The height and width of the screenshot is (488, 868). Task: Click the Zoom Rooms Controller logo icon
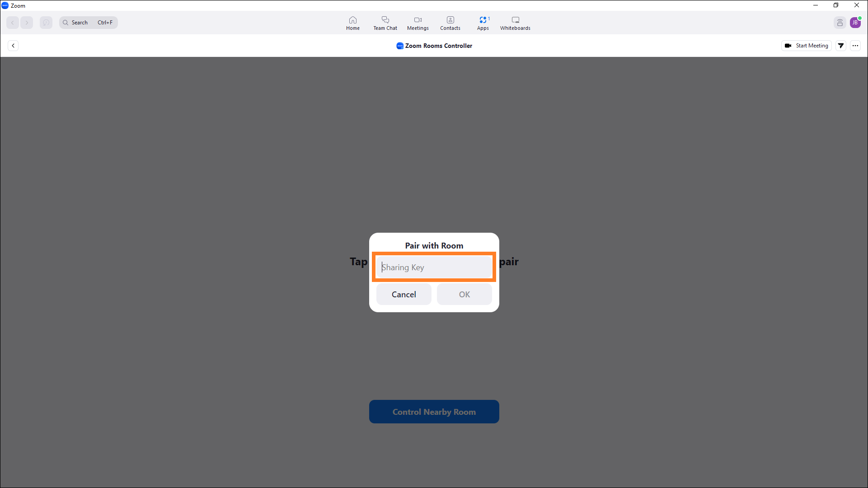click(x=400, y=46)
